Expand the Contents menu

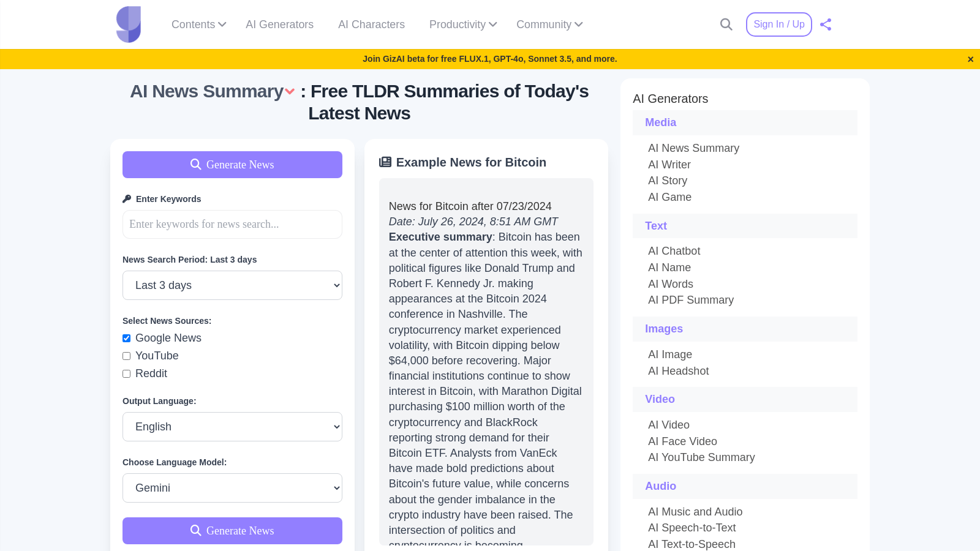pos(199,24)
